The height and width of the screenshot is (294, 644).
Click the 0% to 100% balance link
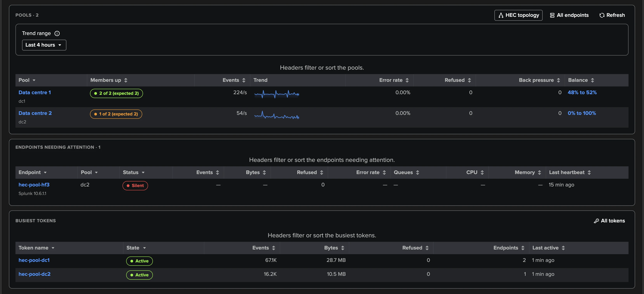pos(581,113)
